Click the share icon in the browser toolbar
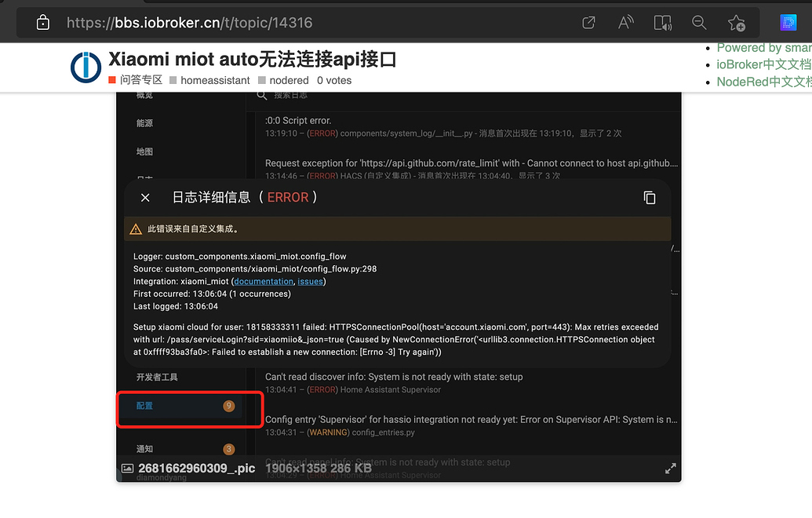812x518 pixels. pyautogui.click(x=588, y=23)
